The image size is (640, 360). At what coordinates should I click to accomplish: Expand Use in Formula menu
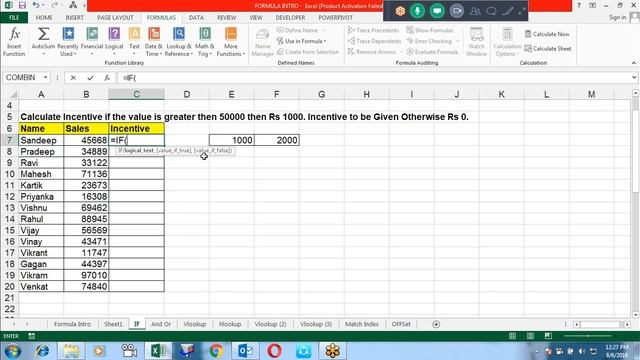click(301, 41)
